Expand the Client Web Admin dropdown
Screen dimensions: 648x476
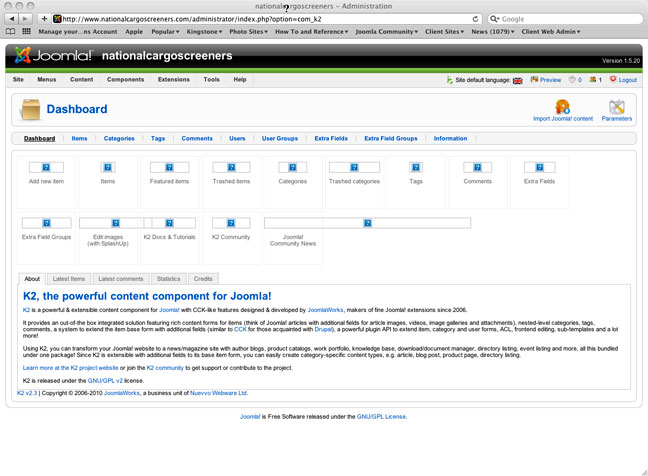click(550, 31)
